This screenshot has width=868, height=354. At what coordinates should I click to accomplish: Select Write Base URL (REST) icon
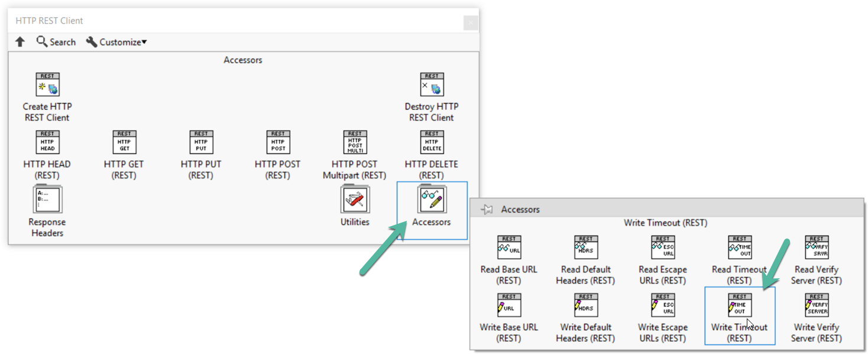[509, 305]
